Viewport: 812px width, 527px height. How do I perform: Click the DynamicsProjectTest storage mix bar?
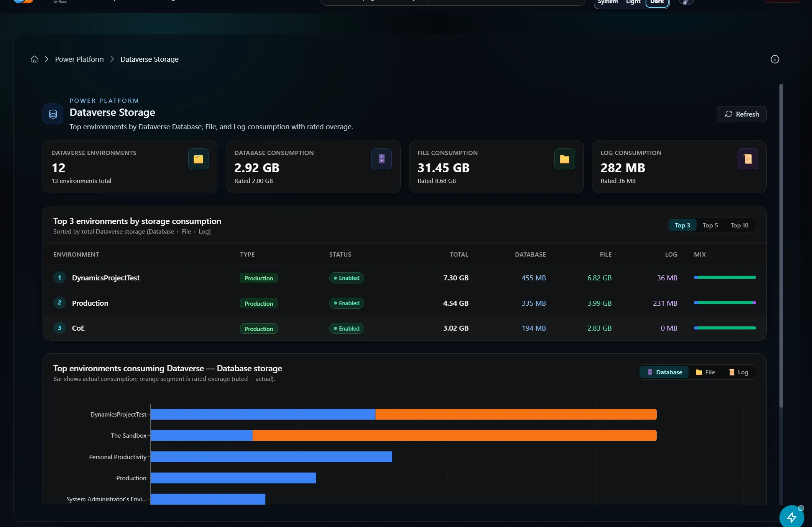(725, 277)
